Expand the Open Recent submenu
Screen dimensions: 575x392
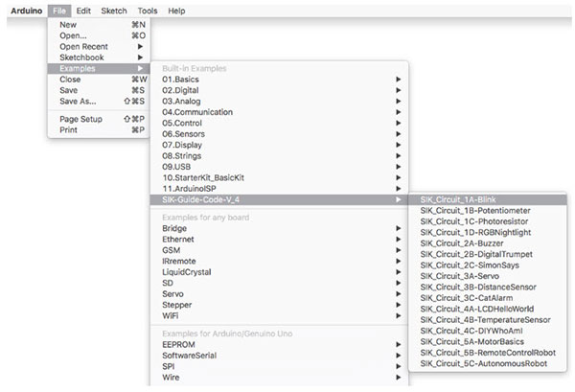(99, 47)
